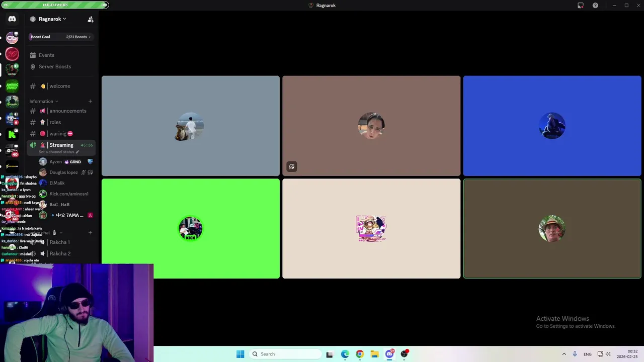This screenshot has width=644, height=362.
Task: Open the Boost Goal 2/31 Boosts bar
Action: (x=60, y=37)
